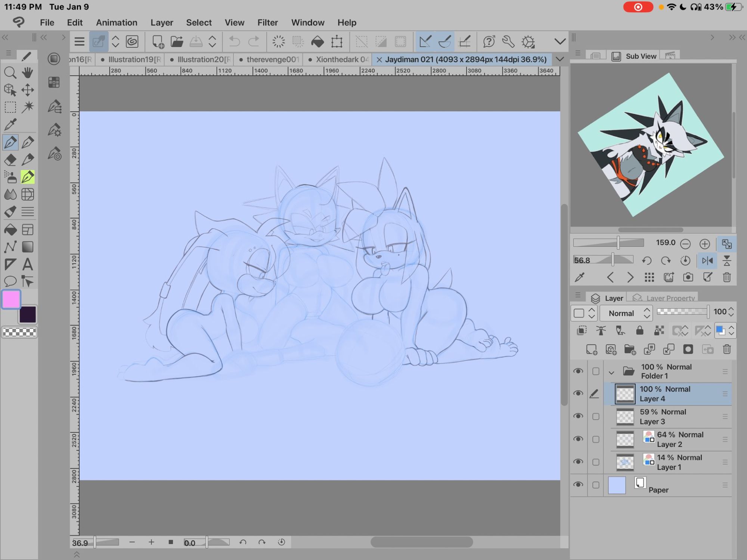
Task: Select the Eraser tool
Action: [10, 160]
